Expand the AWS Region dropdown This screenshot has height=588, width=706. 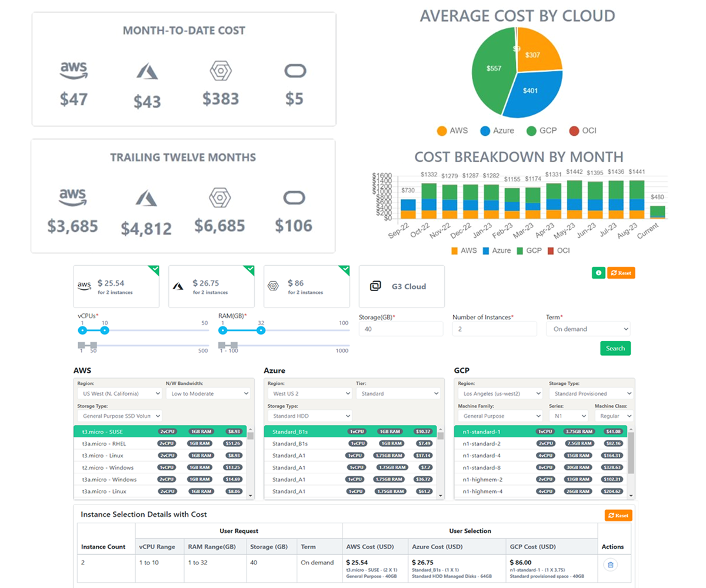[x=119, y=393]
